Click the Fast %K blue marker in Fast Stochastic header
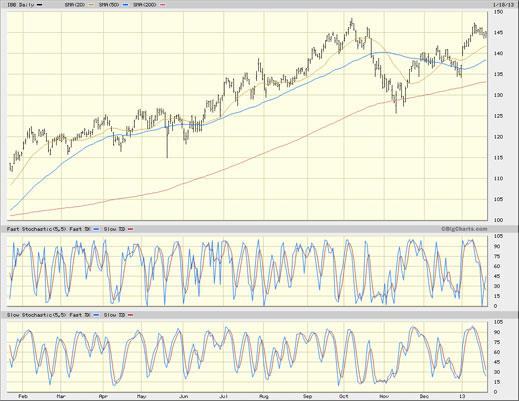The image size is (519, 401). point(97,229)
